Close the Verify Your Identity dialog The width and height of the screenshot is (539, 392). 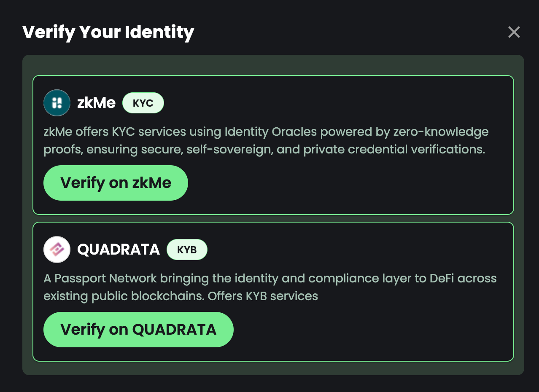[x=514, y=32]
